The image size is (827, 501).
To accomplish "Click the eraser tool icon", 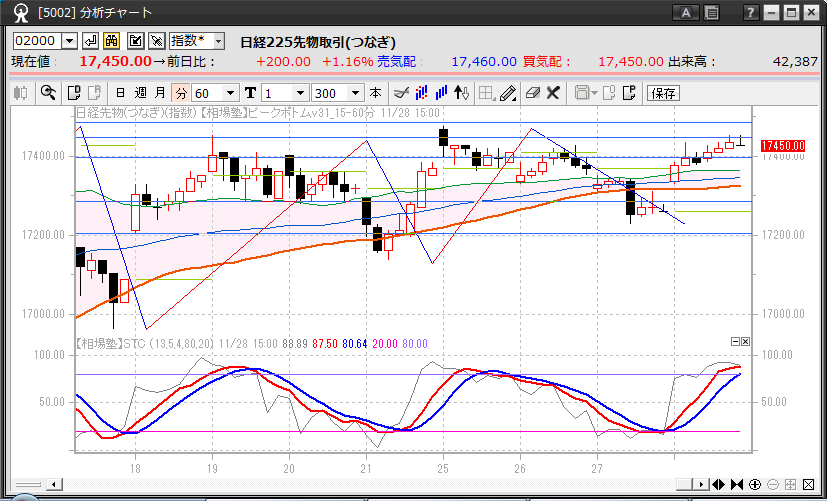I will pos(532,93).
